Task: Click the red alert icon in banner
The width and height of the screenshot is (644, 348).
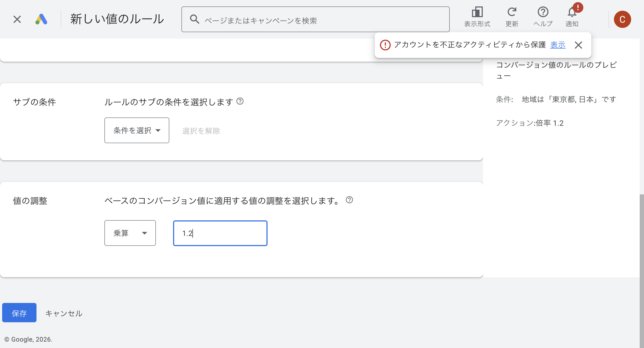Action: (x=385, y=45)
